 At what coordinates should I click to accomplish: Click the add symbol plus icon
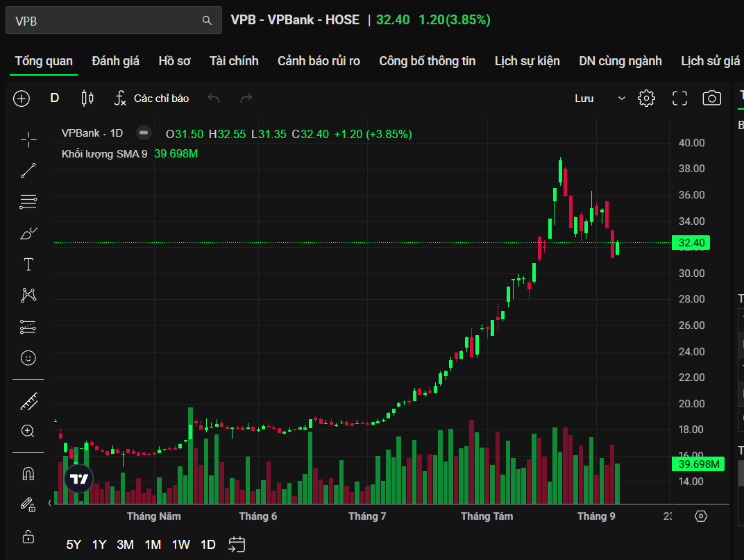(x=22, y=99)
